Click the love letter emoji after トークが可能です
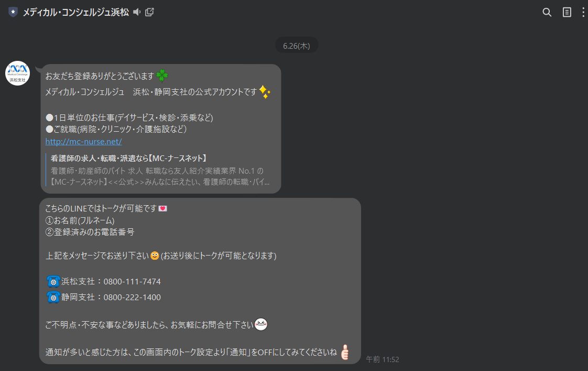Viewport: 588px width, 371px height. (x=163, y=208)
